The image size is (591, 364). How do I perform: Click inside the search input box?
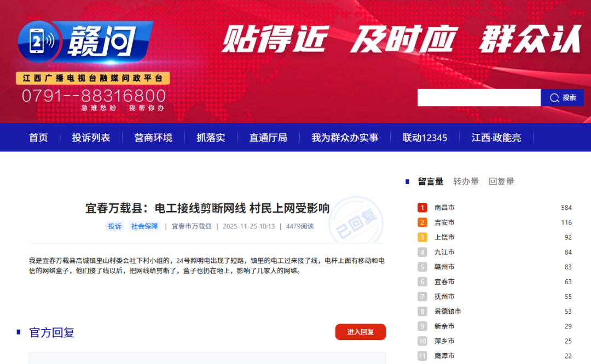click(479, 97)
